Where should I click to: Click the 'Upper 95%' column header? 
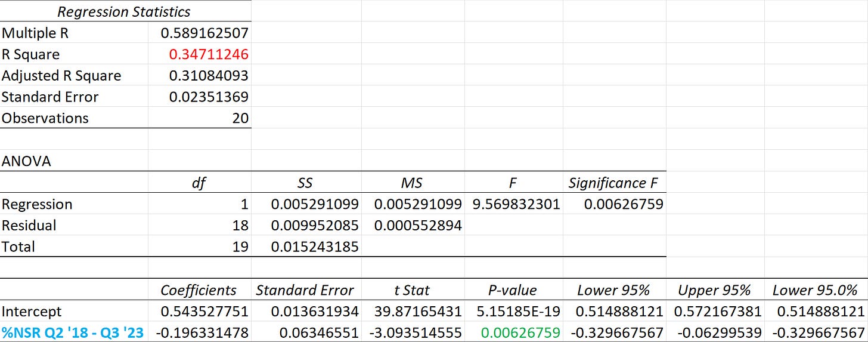click(714, 290)
